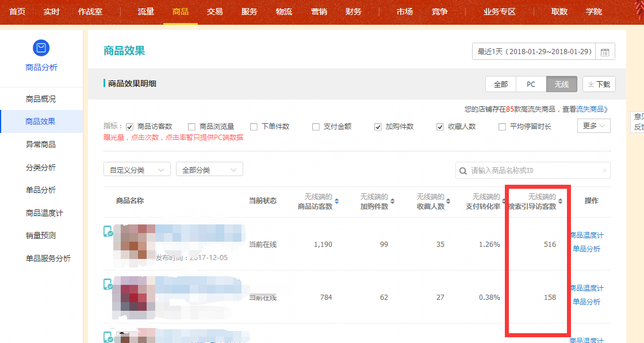Click the 商品分析 shopping bag icon
644x343 pixels.
41,48
